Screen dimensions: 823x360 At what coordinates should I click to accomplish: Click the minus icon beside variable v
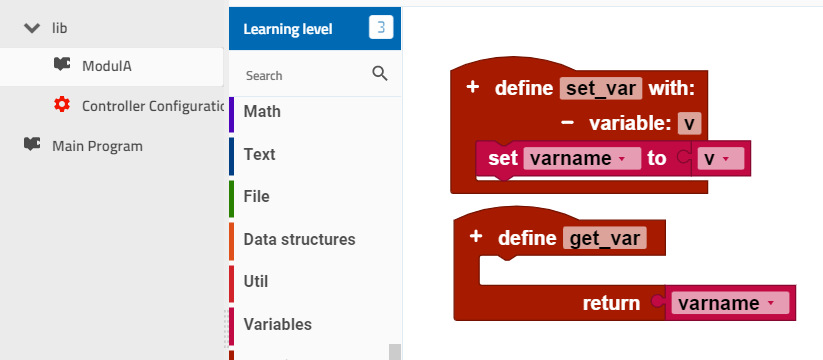point(567,123)
